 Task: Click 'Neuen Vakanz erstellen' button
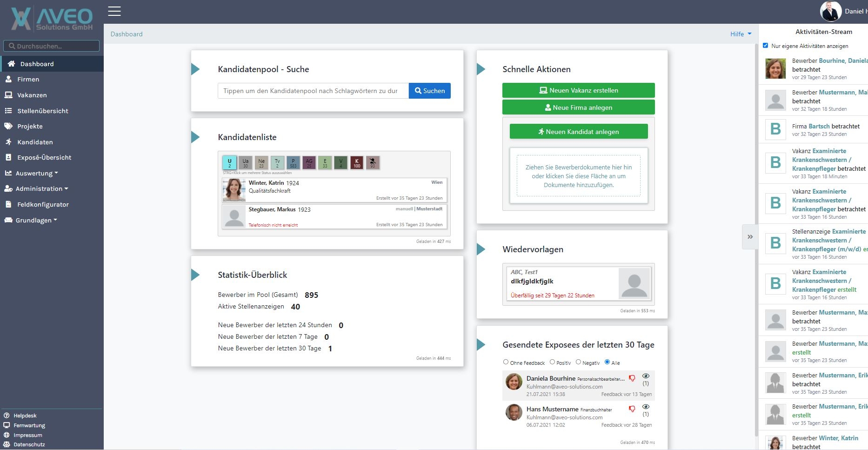point(579,90)
